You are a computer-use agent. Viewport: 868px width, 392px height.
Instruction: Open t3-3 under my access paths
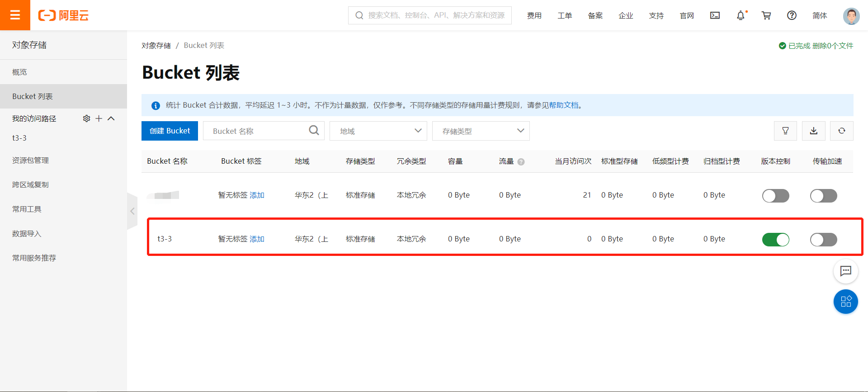pyautogui.click(x=19, y=138)
